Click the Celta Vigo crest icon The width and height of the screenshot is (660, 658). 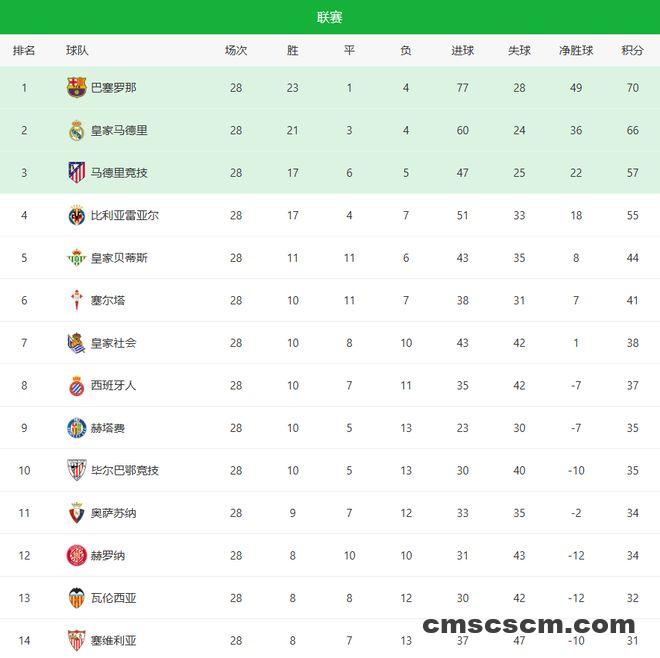(76, 300)
